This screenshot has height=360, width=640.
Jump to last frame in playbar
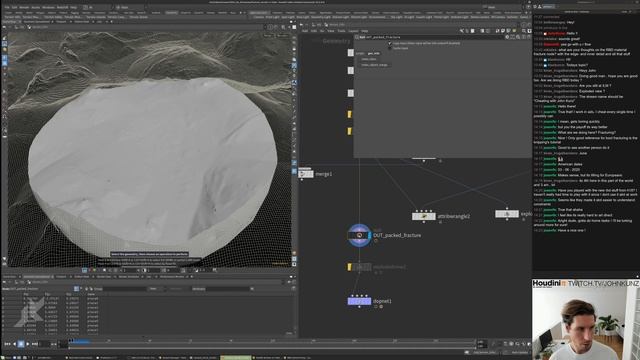[x=35, y=344]
